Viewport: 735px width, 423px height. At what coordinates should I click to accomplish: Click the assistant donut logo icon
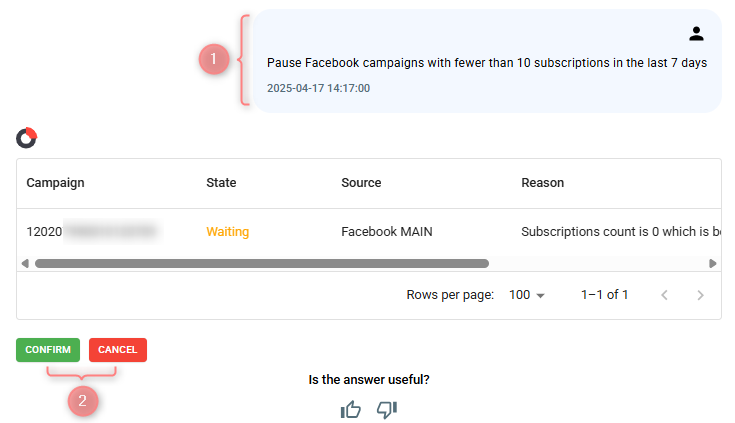[27, 138]
